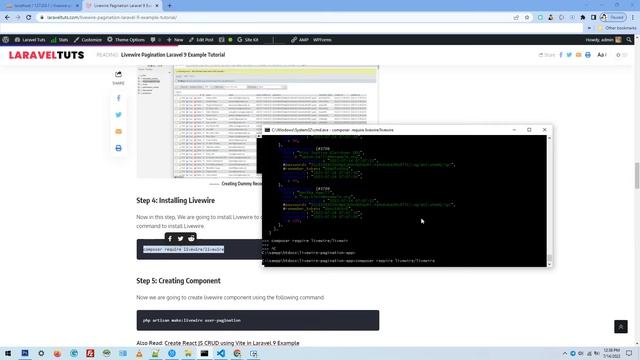The width and height of the screenshot is (640, 360).
Task: Print article from left sidebar
Action: pyautogui.click(x=118, y=148)
